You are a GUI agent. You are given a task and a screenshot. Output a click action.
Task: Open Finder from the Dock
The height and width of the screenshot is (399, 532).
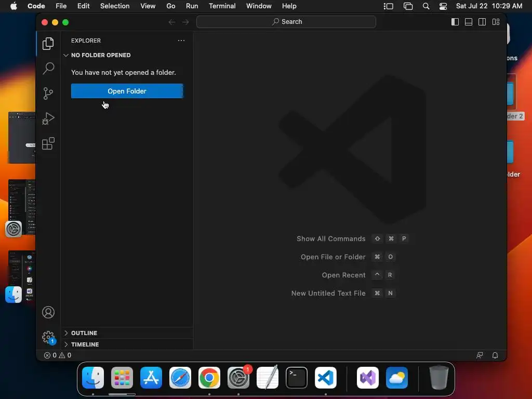93,377
